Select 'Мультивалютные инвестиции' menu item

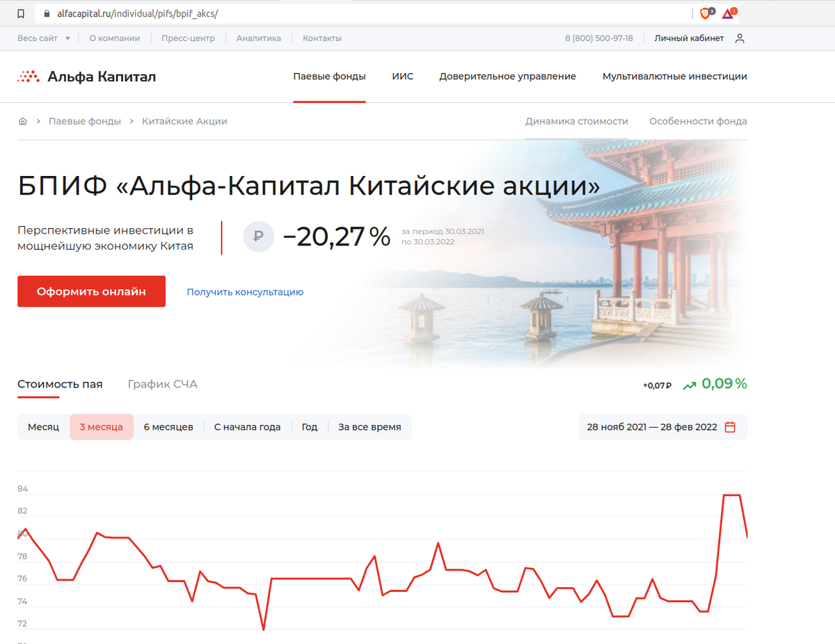click(x=675, y=77)
